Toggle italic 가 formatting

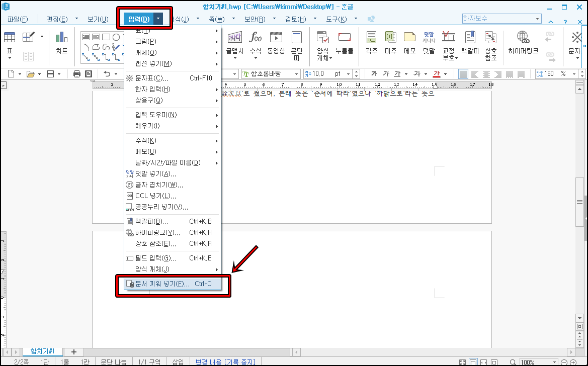(x=386, y=74)
